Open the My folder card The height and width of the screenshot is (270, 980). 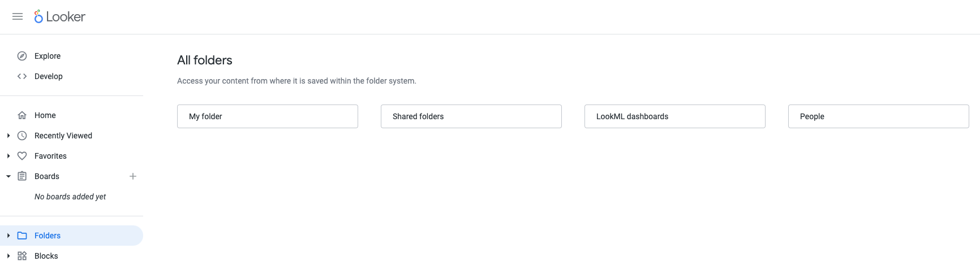pyautogui.click(x=267, y=116)
